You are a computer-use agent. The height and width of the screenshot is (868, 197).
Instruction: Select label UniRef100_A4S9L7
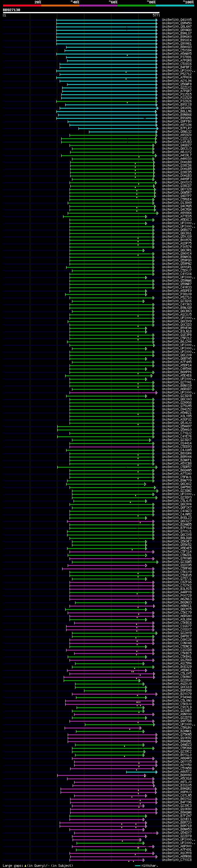pyautogui.click(x=177, y=155)
